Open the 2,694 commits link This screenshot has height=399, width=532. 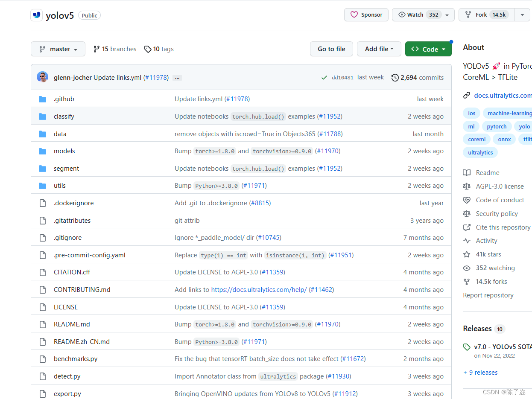418,78
